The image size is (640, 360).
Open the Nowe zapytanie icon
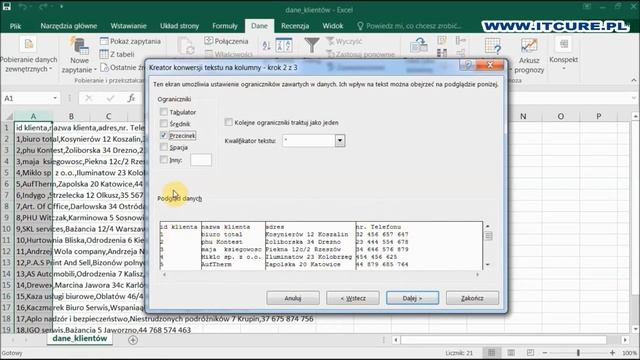79,46
